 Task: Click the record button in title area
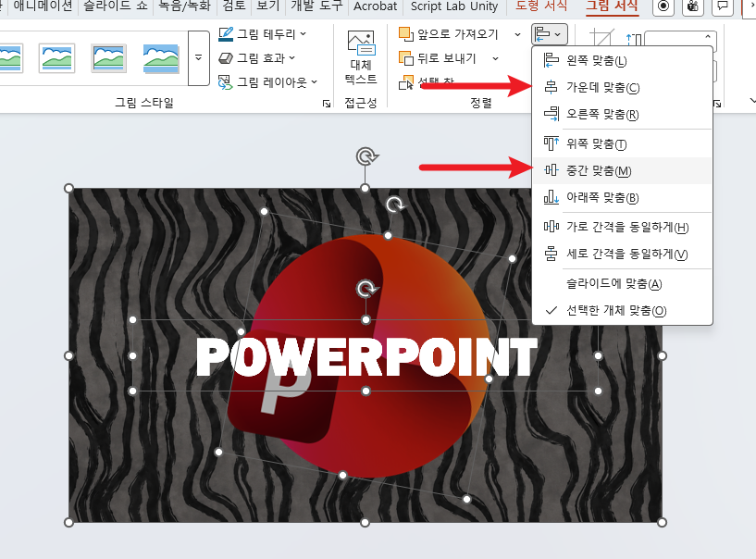pos(663,6)
